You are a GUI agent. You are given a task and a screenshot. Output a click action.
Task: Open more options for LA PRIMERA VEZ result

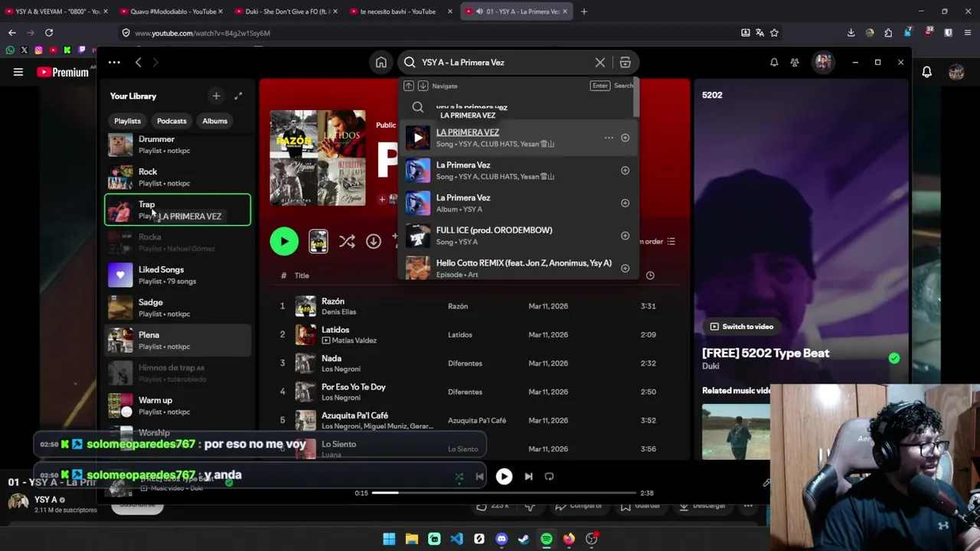click(x=609, y=138)
